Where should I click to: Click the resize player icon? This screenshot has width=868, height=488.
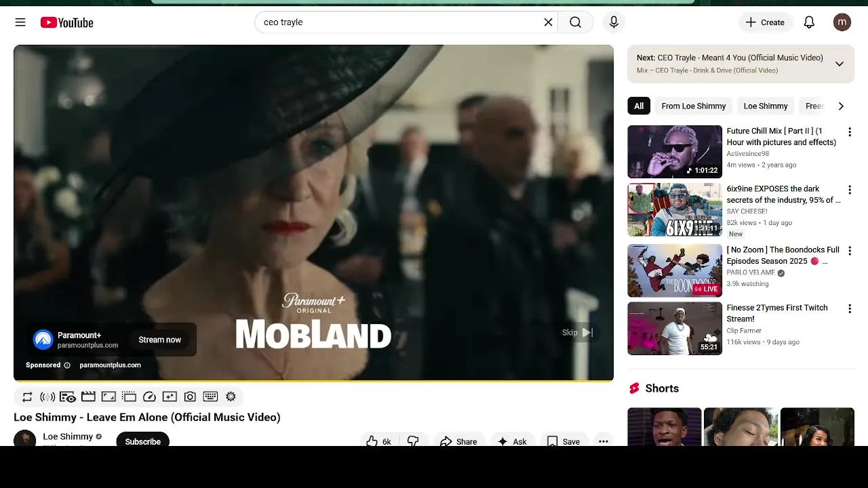coord(108,396)
